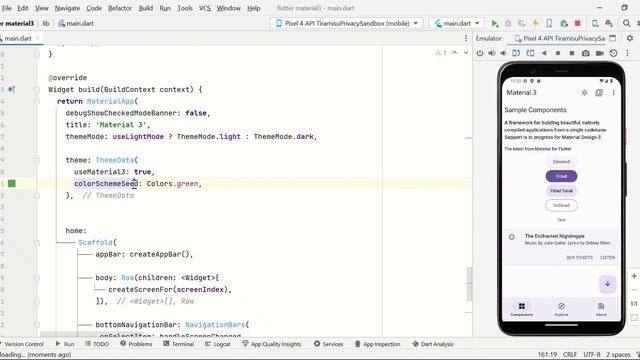Click emulator power button icon

[480, 53]
